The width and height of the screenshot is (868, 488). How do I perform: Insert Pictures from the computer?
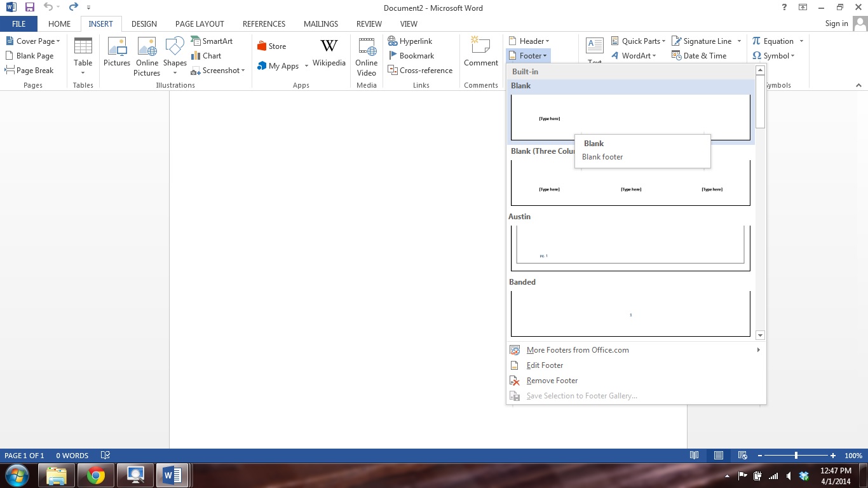click(x=117, y=53)
